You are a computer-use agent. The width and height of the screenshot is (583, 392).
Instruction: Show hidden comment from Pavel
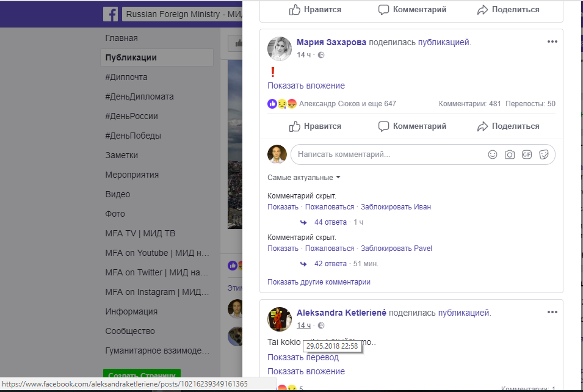coord(283,249)
